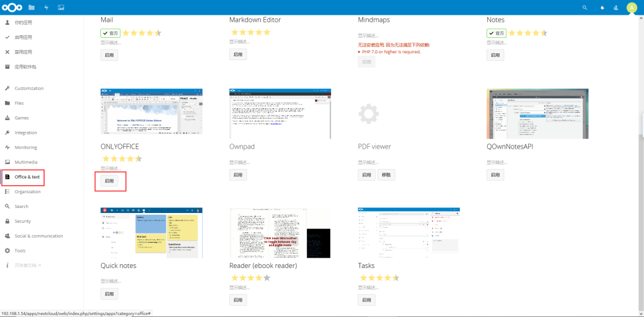The image size is (644, 317).
Task: Enable the Reader (ebook reader) app
Action: [238, 300]
